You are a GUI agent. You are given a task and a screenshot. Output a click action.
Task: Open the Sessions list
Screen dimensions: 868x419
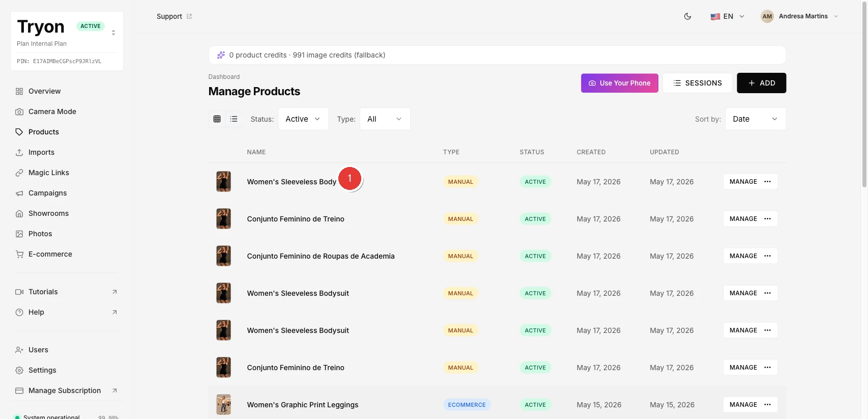tap(698, 83)
